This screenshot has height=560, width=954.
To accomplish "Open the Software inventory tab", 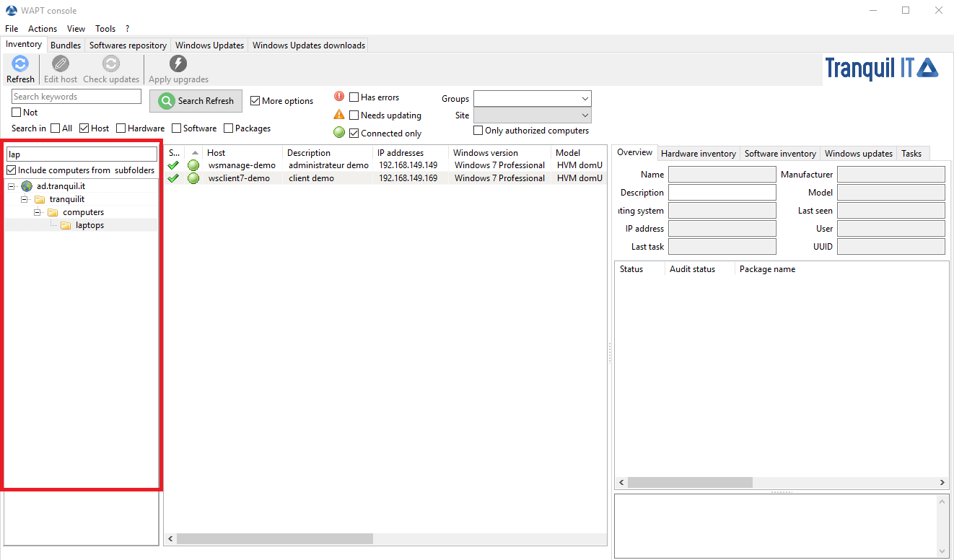I will [x=780, y=153].
